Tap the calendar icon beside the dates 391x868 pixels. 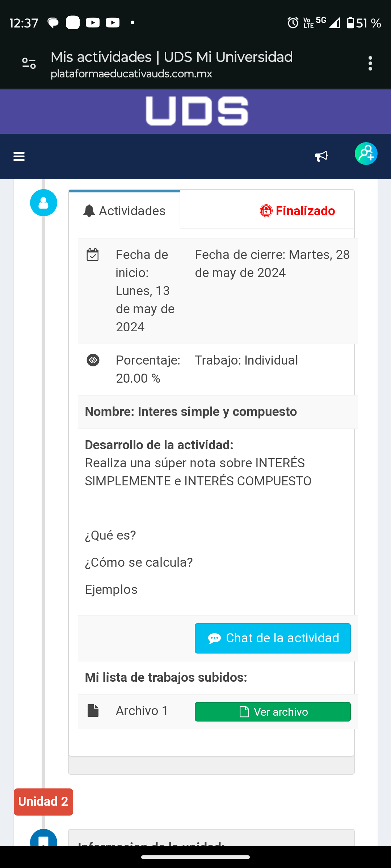[x=93, y=255]
